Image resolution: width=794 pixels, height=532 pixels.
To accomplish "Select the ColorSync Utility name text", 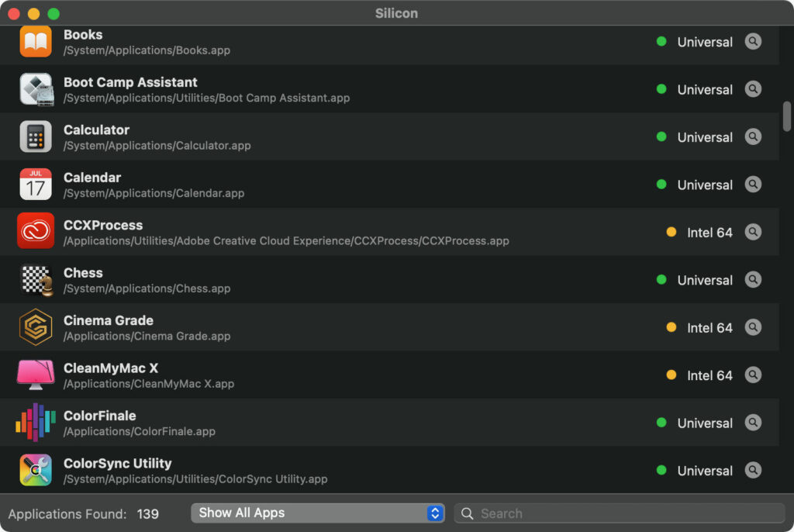I will [x=118, y=463].
